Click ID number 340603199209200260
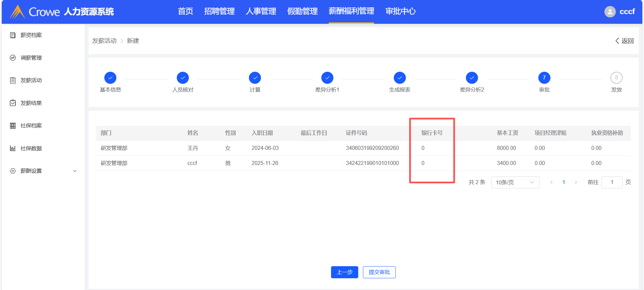 [x=372, y=148]
